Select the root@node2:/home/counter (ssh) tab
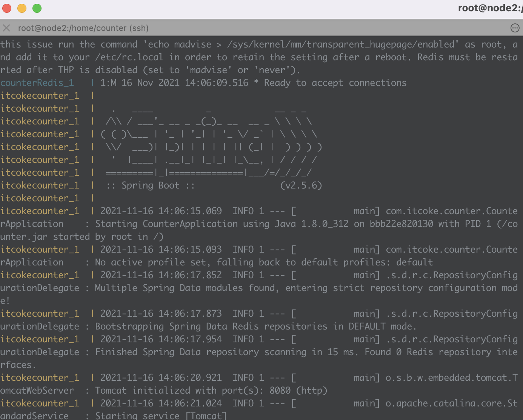Screen dimensions: 523x420 click(x=83, y=28)
